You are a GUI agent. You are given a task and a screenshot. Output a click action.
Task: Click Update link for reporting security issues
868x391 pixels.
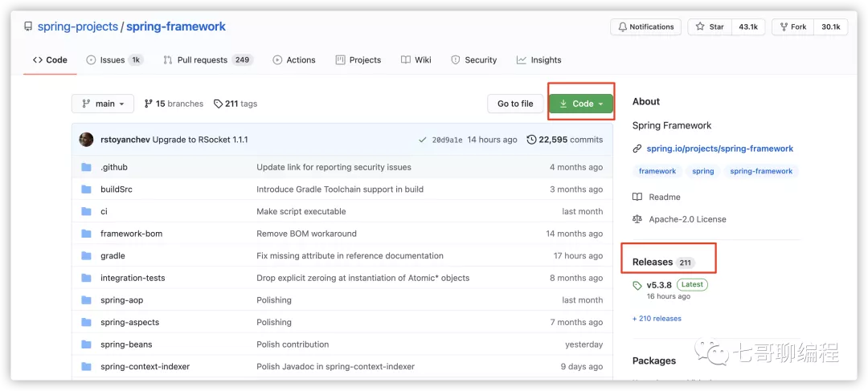[x=334, y=167]
